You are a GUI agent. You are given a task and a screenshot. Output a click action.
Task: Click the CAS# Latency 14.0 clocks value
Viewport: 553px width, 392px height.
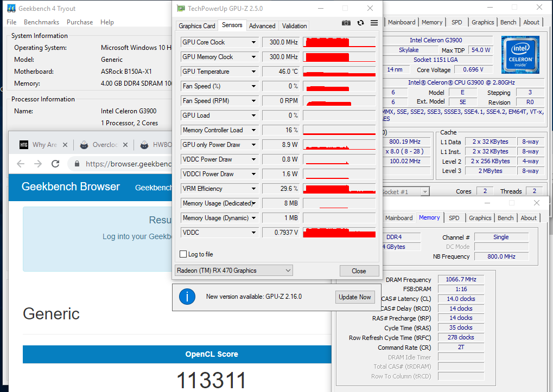tap(461, 299)
